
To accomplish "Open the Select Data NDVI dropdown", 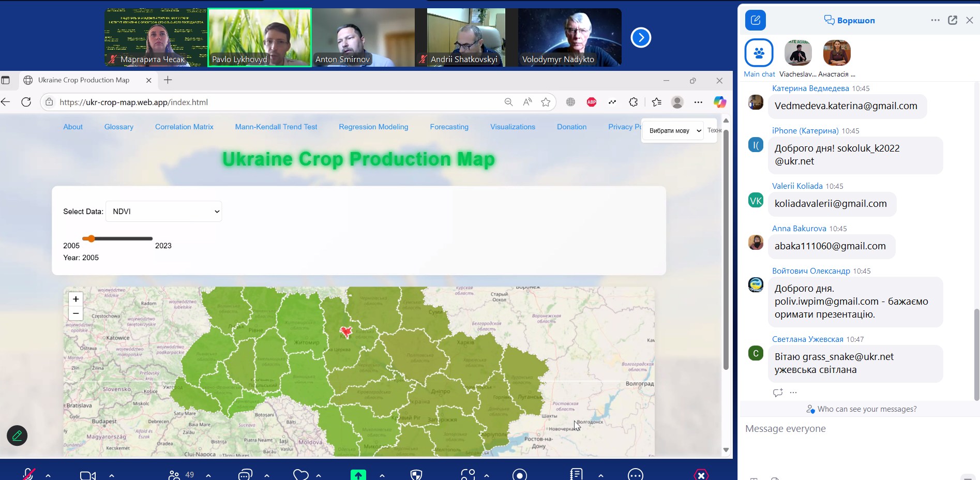I will [x=164, y=211].
